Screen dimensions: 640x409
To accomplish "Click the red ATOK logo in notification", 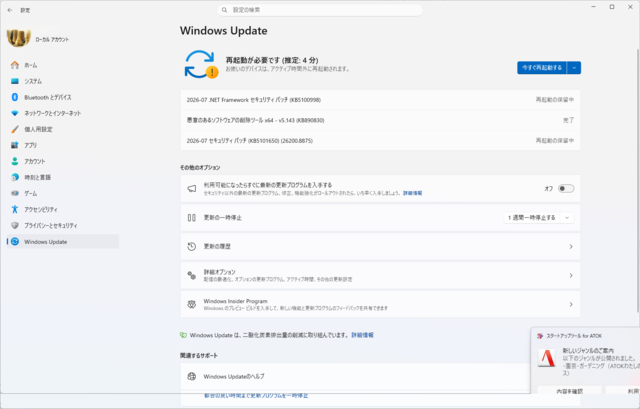I will tap(546, 358).
